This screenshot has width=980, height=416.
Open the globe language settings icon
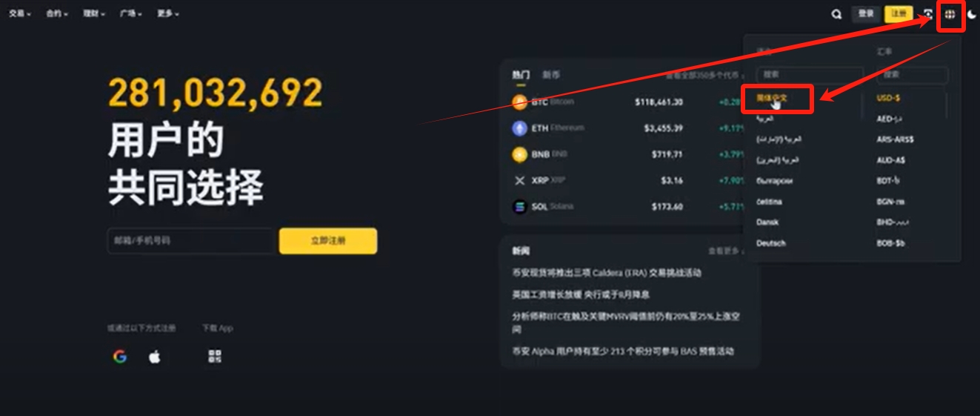point(950,14)
